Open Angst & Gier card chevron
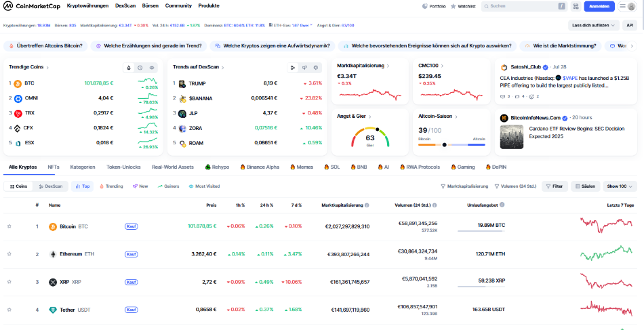644x330 pixels. [370, 117]
